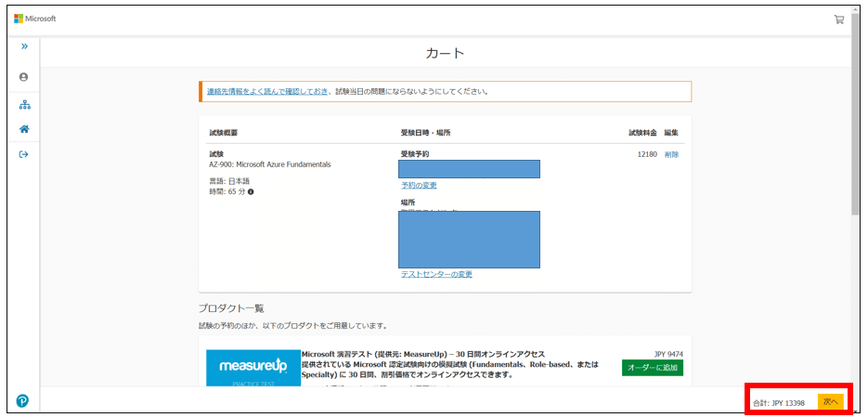868x418 pixels.
Task: Click the Microsoft 演習テスト product title
Action: 423,354
